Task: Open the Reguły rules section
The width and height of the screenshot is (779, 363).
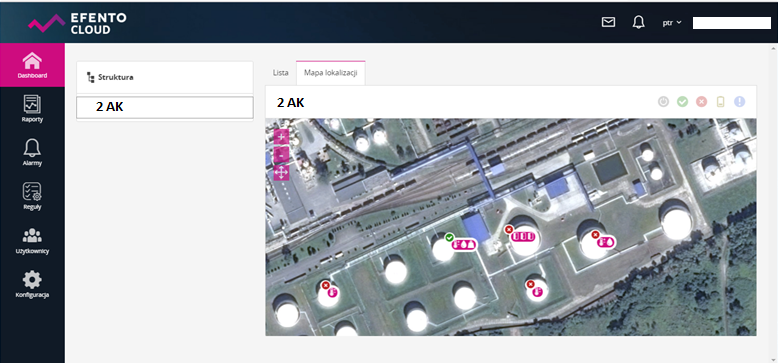Action: [x=32, y=196]
